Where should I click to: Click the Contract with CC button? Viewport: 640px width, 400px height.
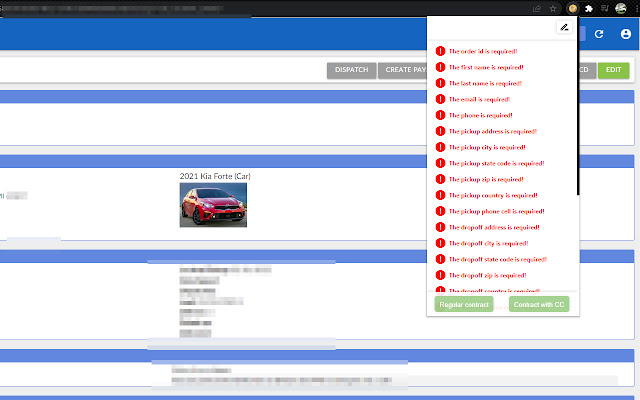(539, 304)
